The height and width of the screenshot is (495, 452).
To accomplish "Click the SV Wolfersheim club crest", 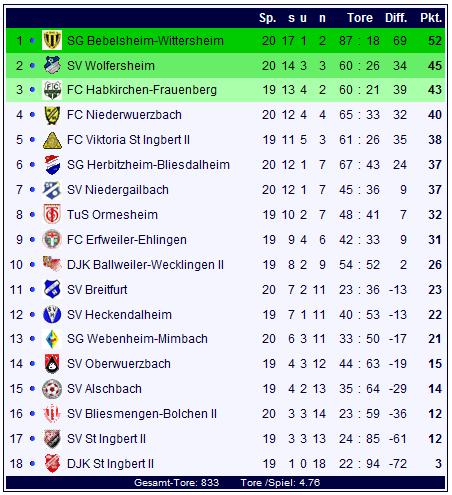I will 52,65.
